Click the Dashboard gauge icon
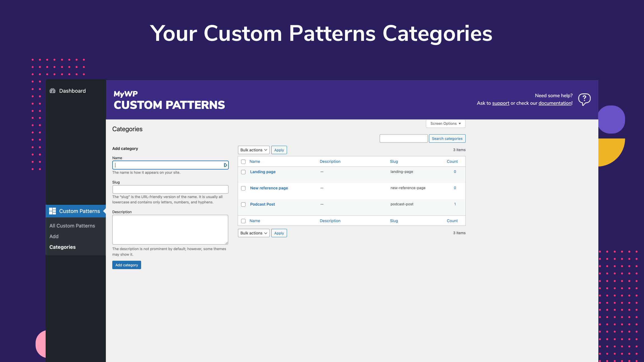Image resolution: width=644 pixels, height=362 pixels. (52, 91)
